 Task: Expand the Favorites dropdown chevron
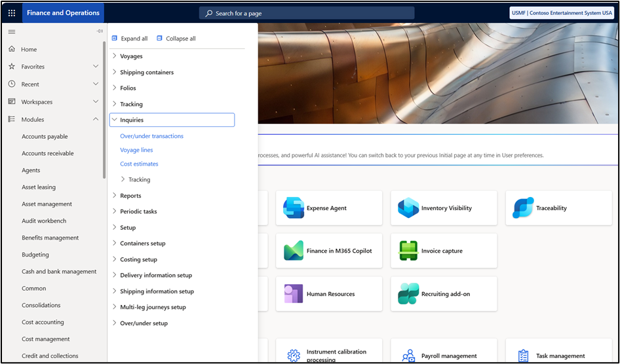96,66
